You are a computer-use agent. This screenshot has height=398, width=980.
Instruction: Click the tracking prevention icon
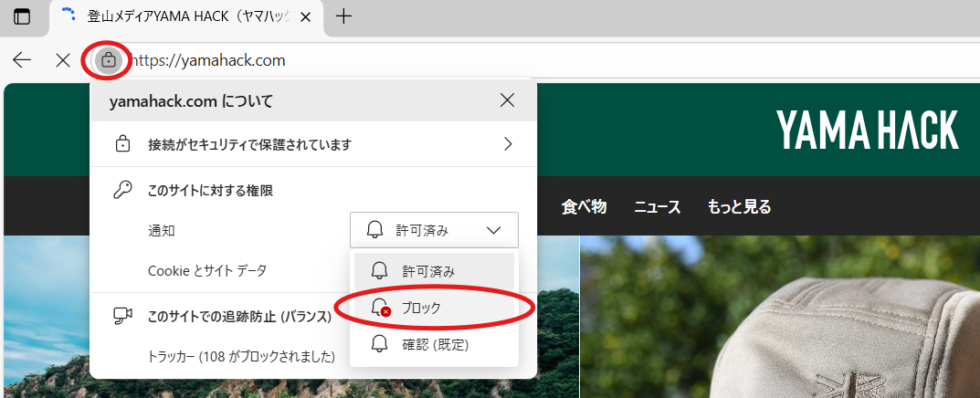point(121,317)
